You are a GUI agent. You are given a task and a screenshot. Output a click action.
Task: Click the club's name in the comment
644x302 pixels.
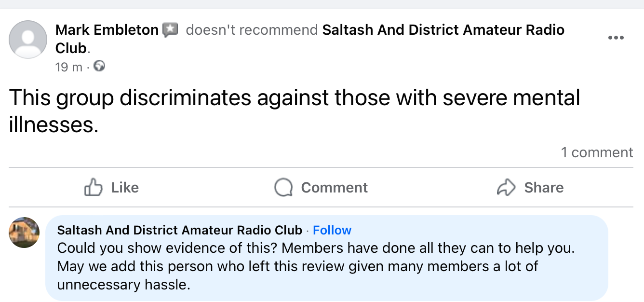point(177,230)
